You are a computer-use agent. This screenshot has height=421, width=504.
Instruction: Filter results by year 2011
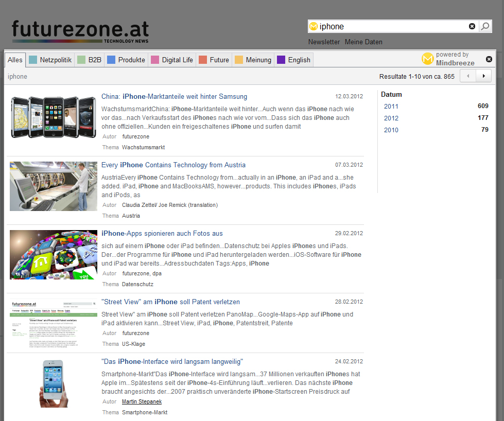pos(391,107)
